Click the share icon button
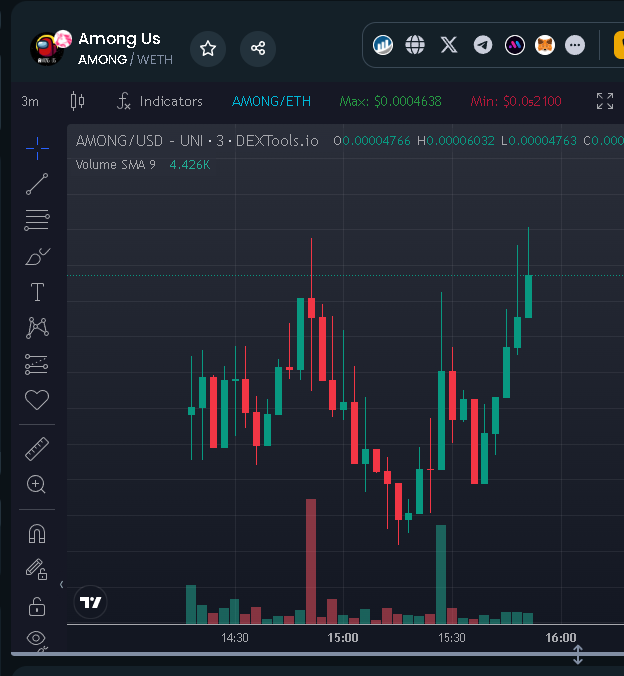 [x=258, y=48]
